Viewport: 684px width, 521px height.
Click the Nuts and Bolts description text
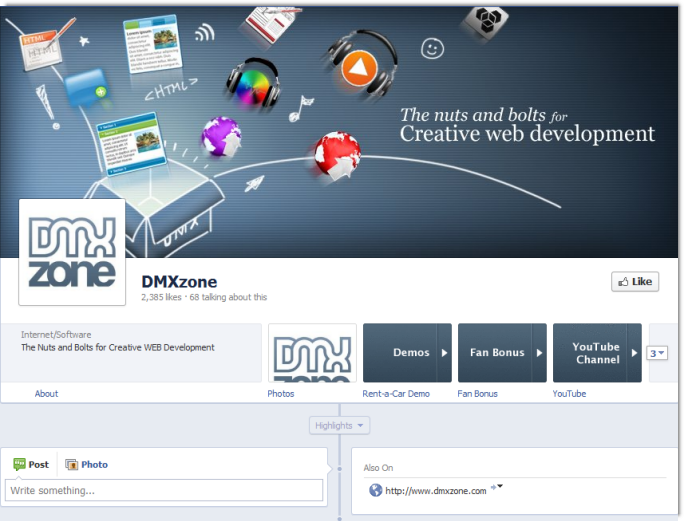pos(118,347)
